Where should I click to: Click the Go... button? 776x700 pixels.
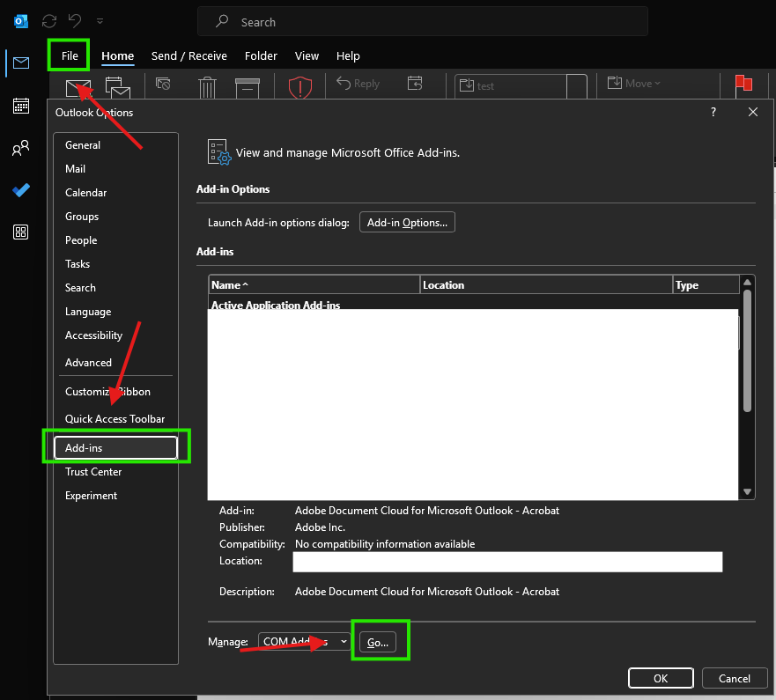tap(378, 642)
